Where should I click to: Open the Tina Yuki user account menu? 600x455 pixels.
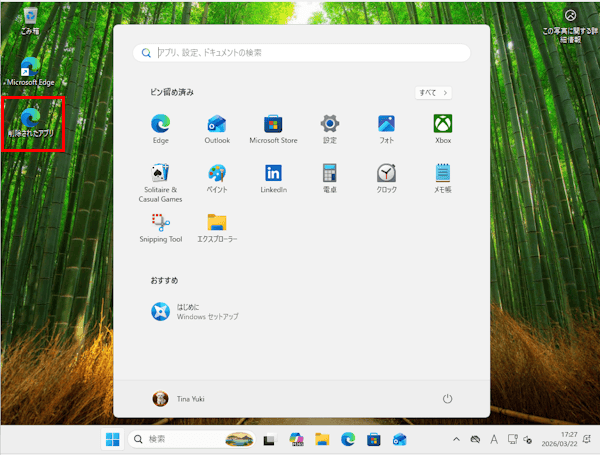[178, 399]
